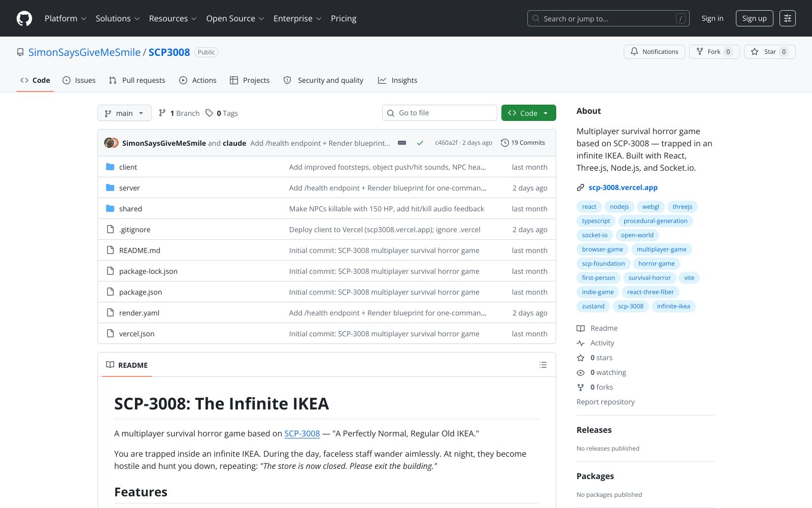View the Insights tab

click(x=398, y=80)
